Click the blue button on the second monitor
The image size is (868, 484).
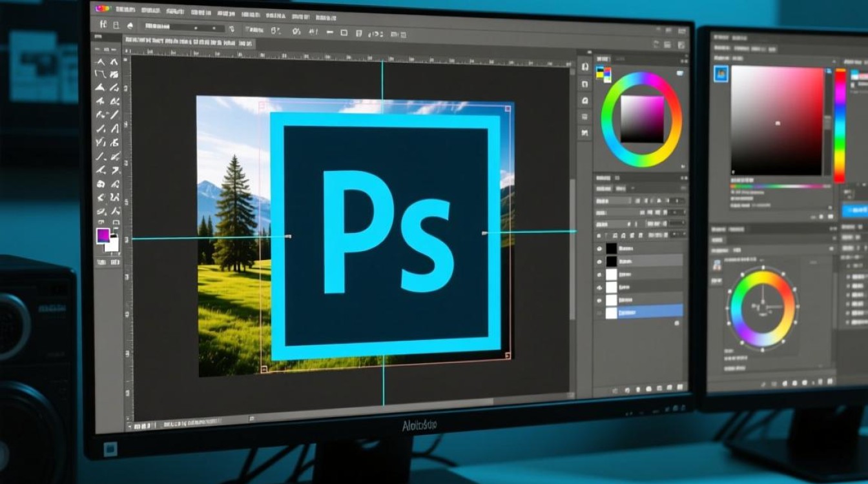point(854,210)
